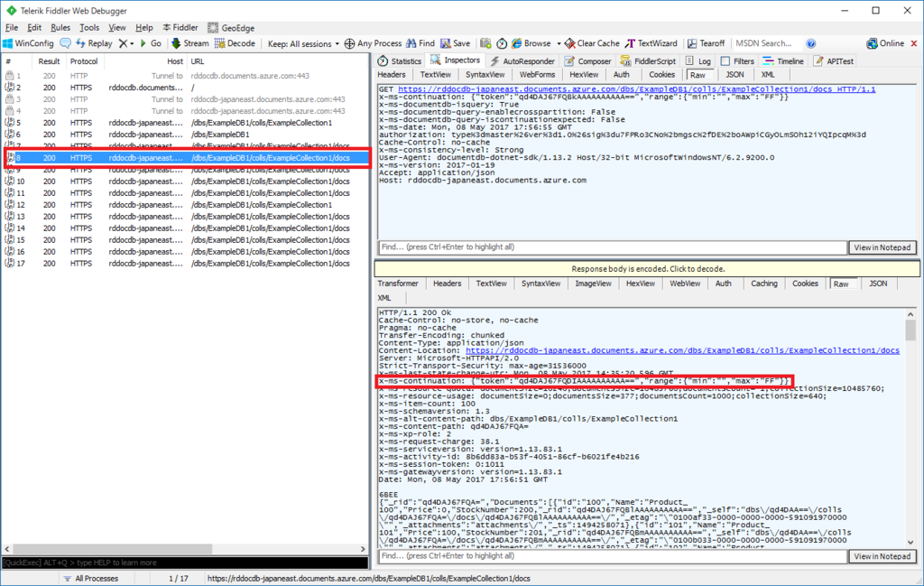Click the Protocol column header
The width and height of the screenshot is (924, 586).
coord(84,61)
